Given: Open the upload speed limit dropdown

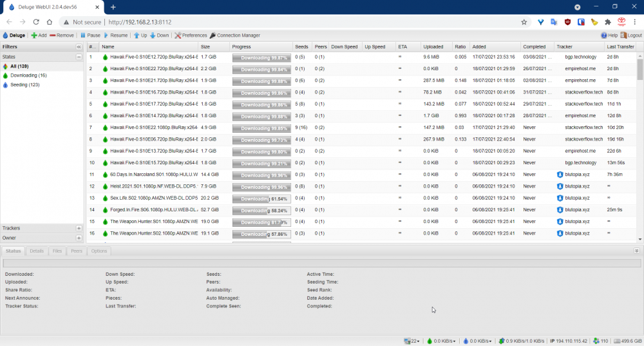Looking at the screenshot, I should tap(477, 341).
